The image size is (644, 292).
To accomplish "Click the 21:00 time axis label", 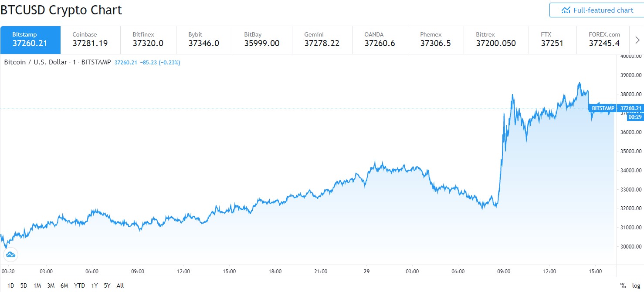I will point(321,271).
